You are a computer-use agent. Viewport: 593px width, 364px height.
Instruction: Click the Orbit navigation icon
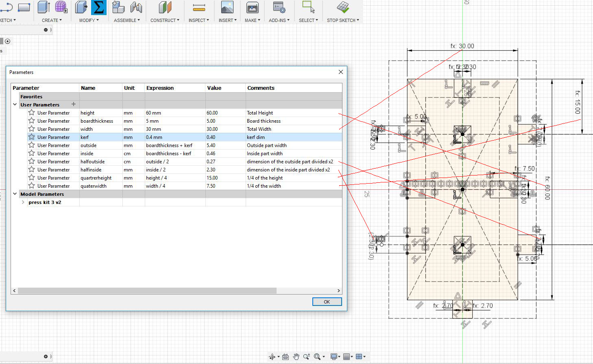coord(272,357)
